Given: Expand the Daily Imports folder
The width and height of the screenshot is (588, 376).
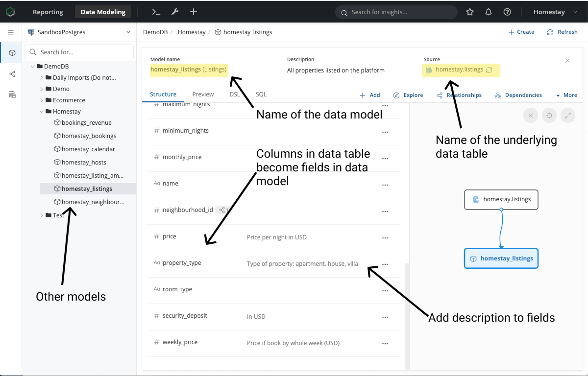Looking at the screenshot, I should pyautogui.click(x=42, y=77).
